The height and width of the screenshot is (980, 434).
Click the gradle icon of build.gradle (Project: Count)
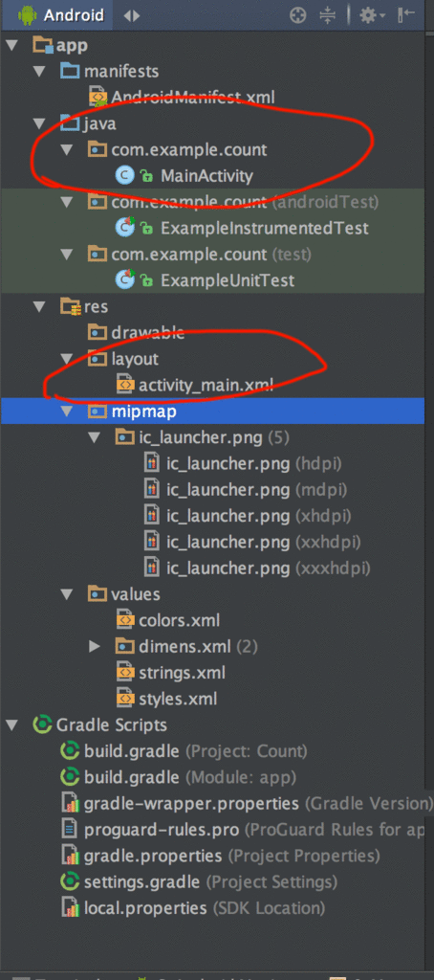(70, 751)
